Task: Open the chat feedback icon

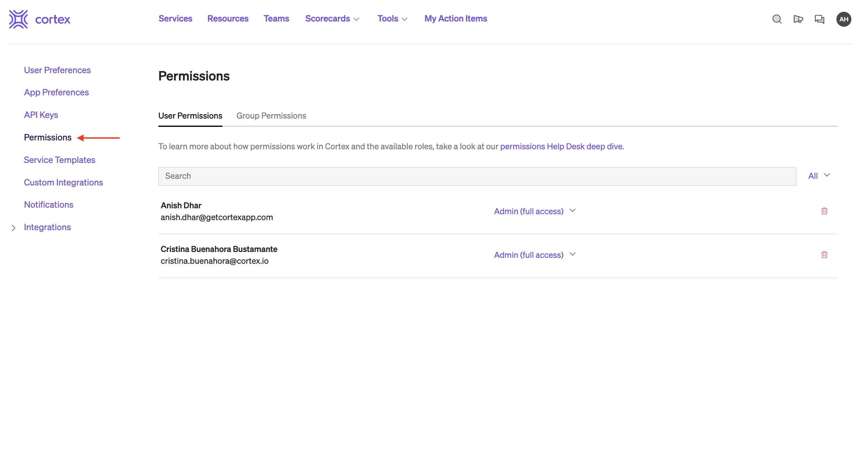Action: [x=819, y=19]
